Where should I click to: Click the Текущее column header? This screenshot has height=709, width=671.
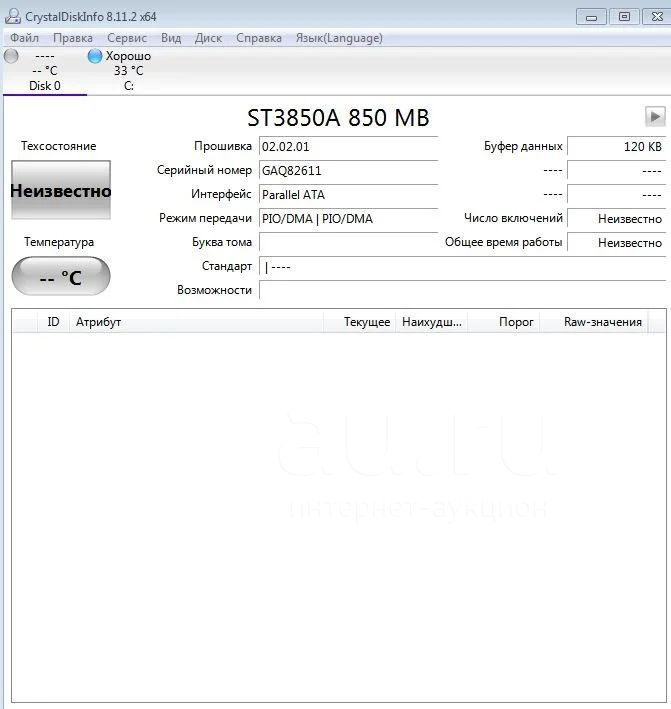point(359,322)
